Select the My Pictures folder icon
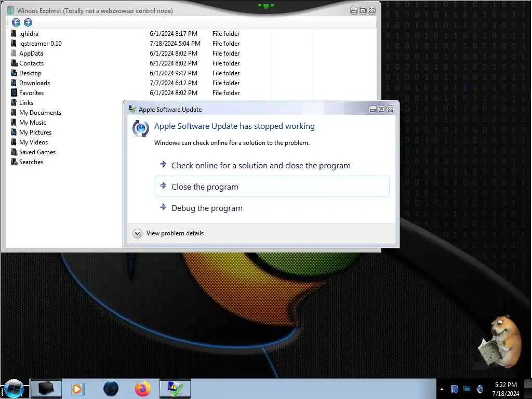 coord(14,131)
